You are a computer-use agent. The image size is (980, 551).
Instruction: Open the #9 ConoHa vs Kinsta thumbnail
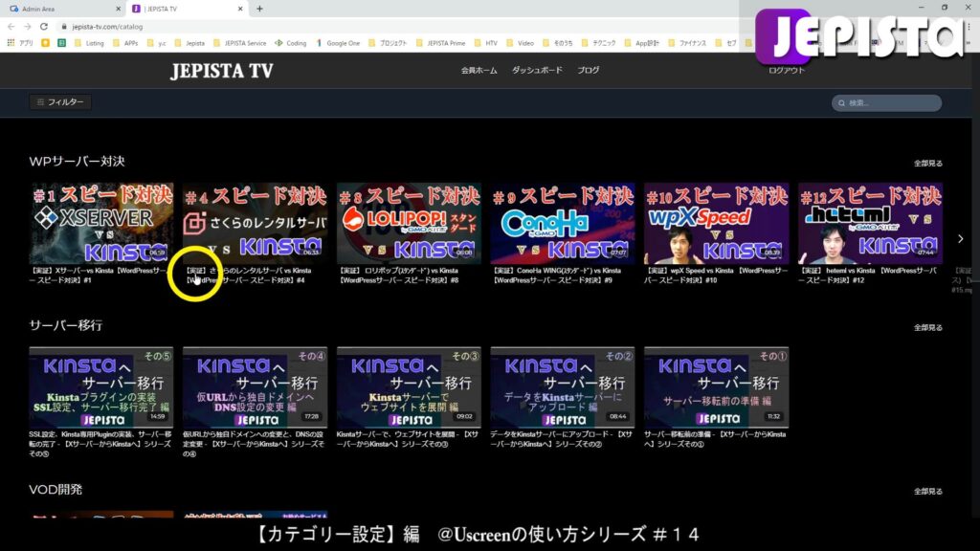[x=563, y=223]
